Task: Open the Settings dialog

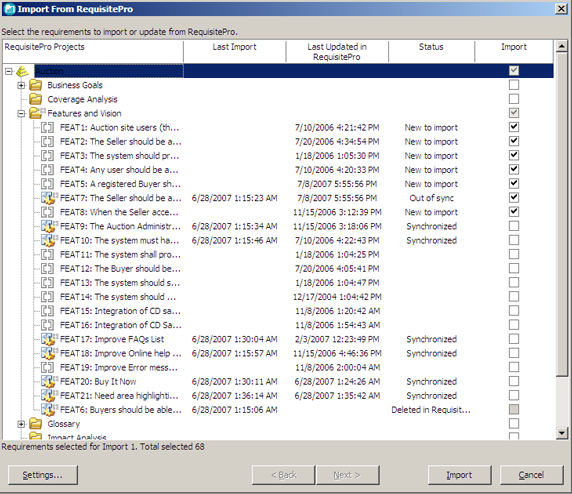Action: pos(43,475)
